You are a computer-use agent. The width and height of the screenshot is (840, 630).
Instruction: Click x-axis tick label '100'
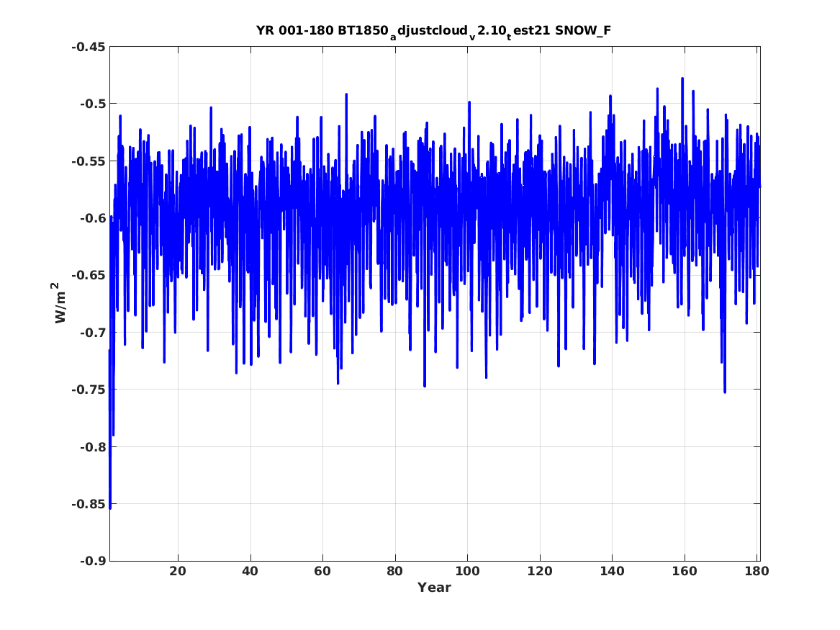[467, 571]
